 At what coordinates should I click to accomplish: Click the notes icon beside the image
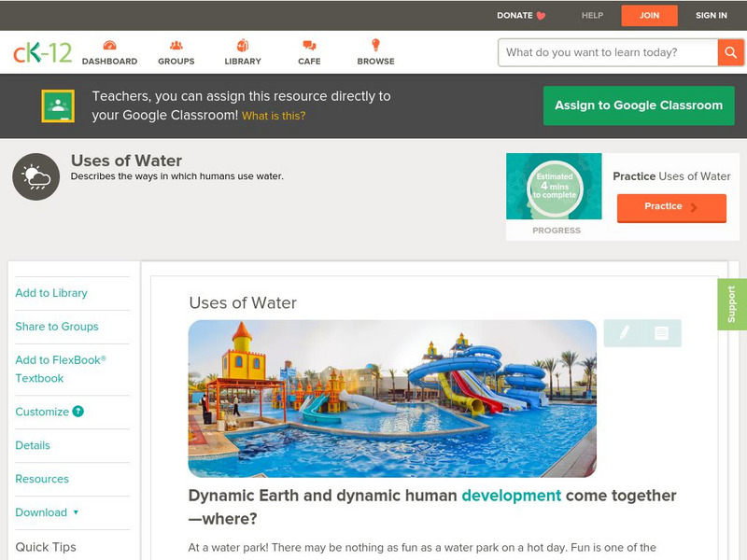click(661, 333)
